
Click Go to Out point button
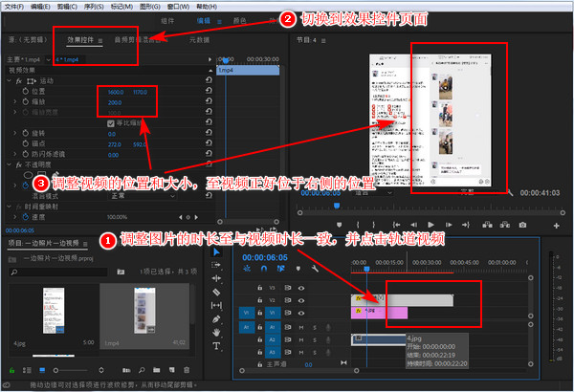click(x=466, y=225)
